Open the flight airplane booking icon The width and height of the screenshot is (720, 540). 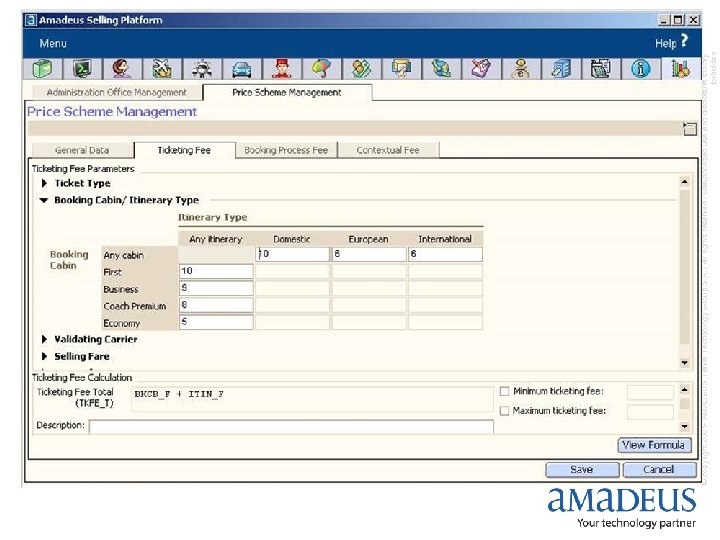[162, 69]
